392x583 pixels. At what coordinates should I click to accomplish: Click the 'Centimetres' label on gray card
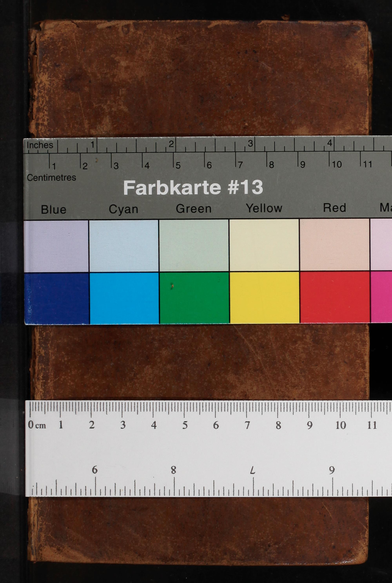click(51, 178)
